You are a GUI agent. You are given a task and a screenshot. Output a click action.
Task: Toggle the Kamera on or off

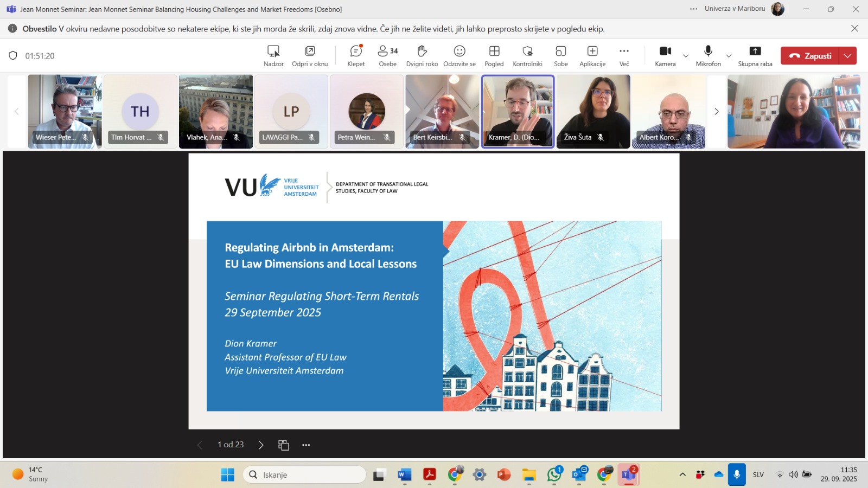click(x=665, y=56)
